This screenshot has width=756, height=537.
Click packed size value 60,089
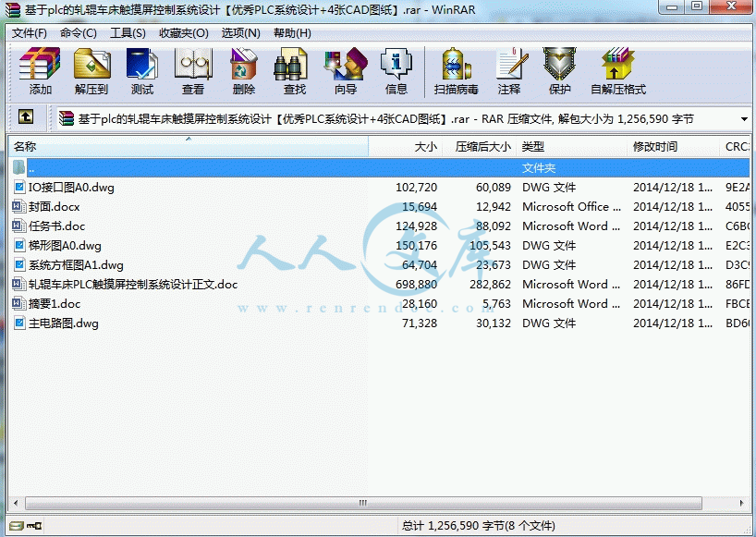coord(494,187)
